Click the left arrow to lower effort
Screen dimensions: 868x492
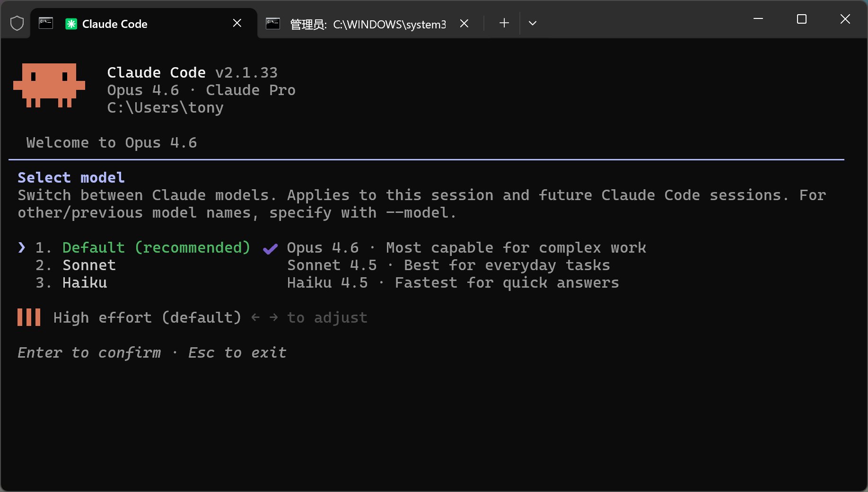point(255,317)
